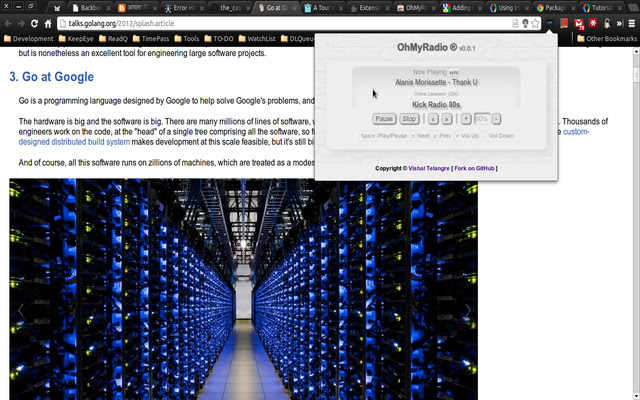The height and width of the screenshot is (400, 640).
Task: Open the Gmail checker extension icon
Action: tap(579, 24)
